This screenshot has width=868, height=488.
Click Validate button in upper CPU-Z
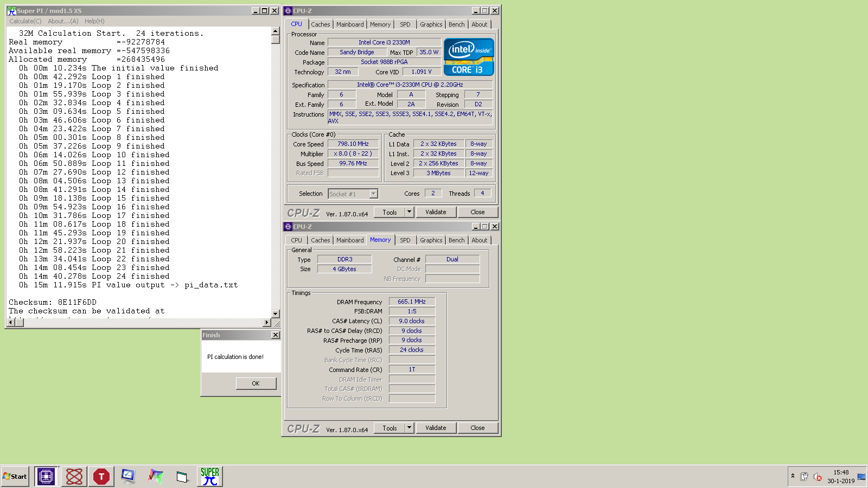[436, 212]
